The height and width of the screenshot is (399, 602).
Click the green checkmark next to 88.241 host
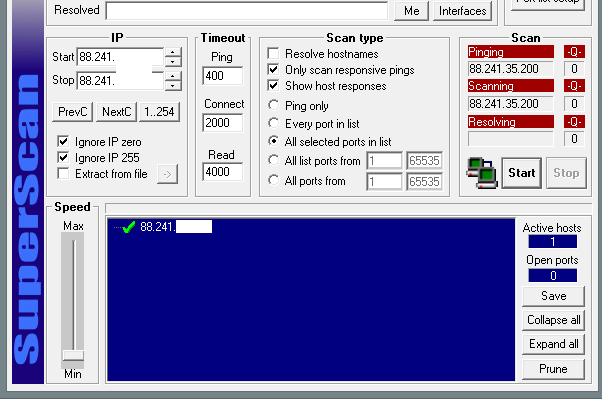click(x=129, y=227)
